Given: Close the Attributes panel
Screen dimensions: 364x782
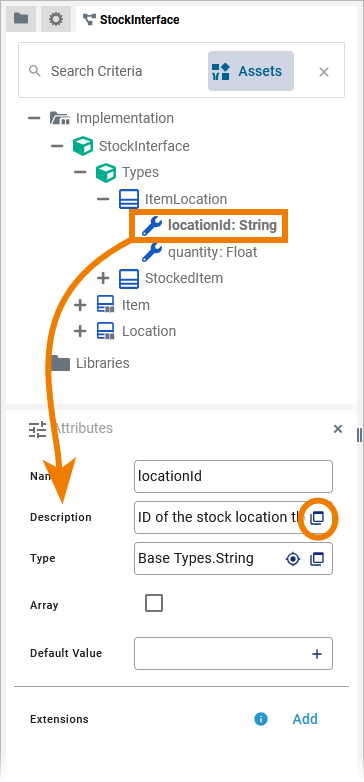Looking at the screenshot, I should click(338, 428).
